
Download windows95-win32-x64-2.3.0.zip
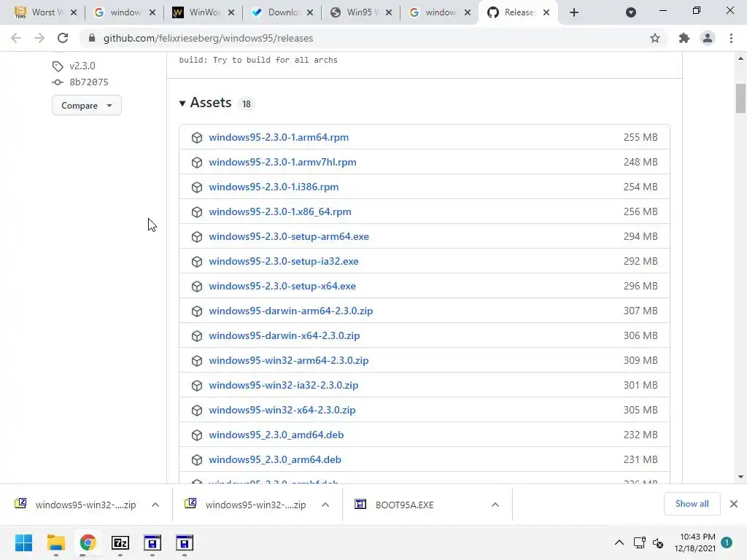point(282,410)
